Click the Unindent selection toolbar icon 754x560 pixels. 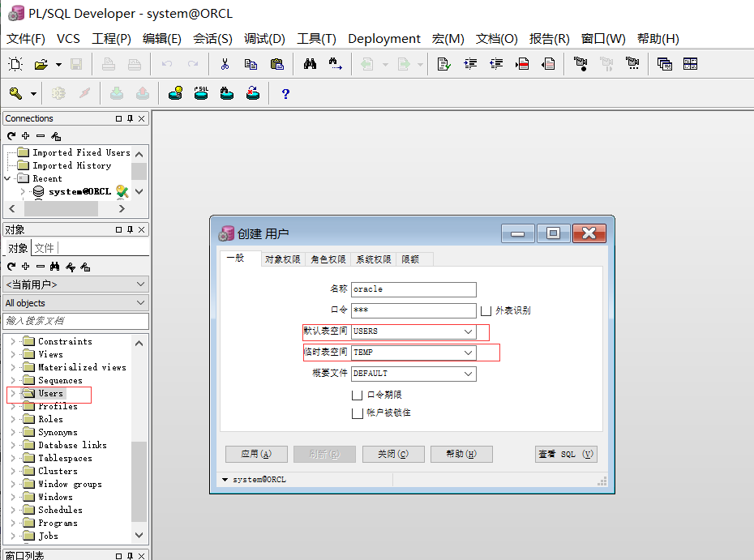tap(496, 64)
